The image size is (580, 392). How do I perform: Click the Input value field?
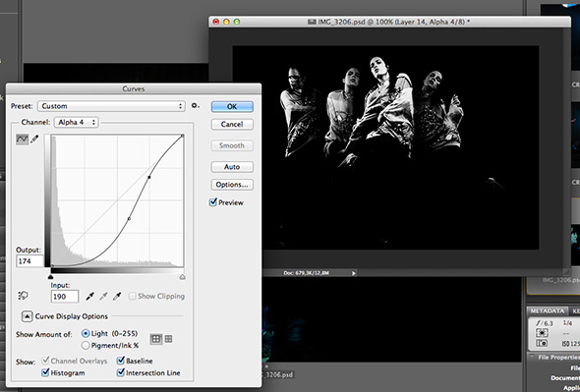point(65,297)
